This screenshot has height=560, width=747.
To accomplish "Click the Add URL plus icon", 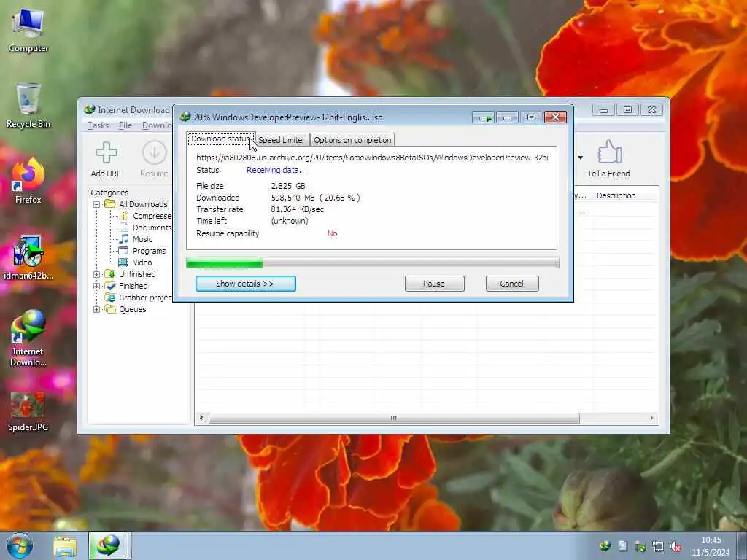I will (106, 152).
